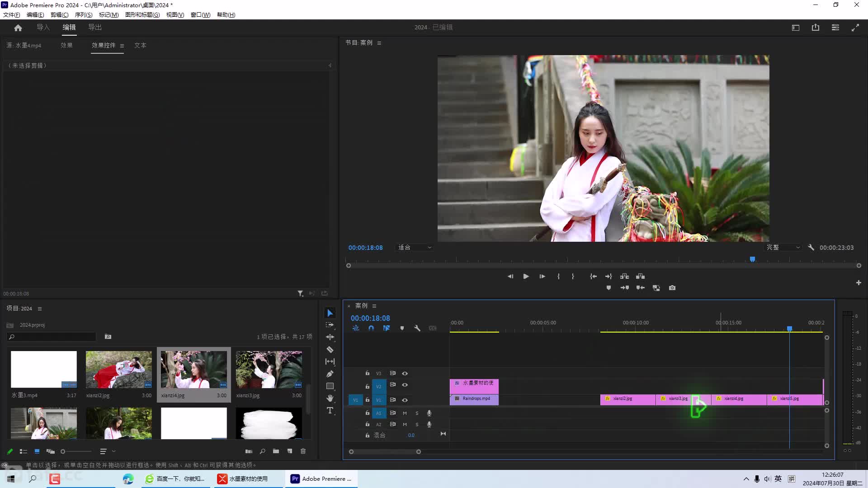Click Automate to Sequence icon
The height and width of the screenshot is (488, 868).
point(249,451)
